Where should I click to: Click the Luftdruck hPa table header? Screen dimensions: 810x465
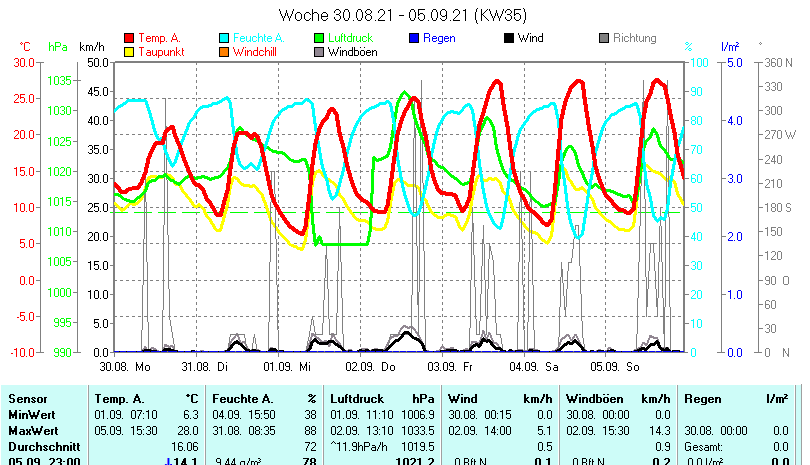(x=381, y=399)
